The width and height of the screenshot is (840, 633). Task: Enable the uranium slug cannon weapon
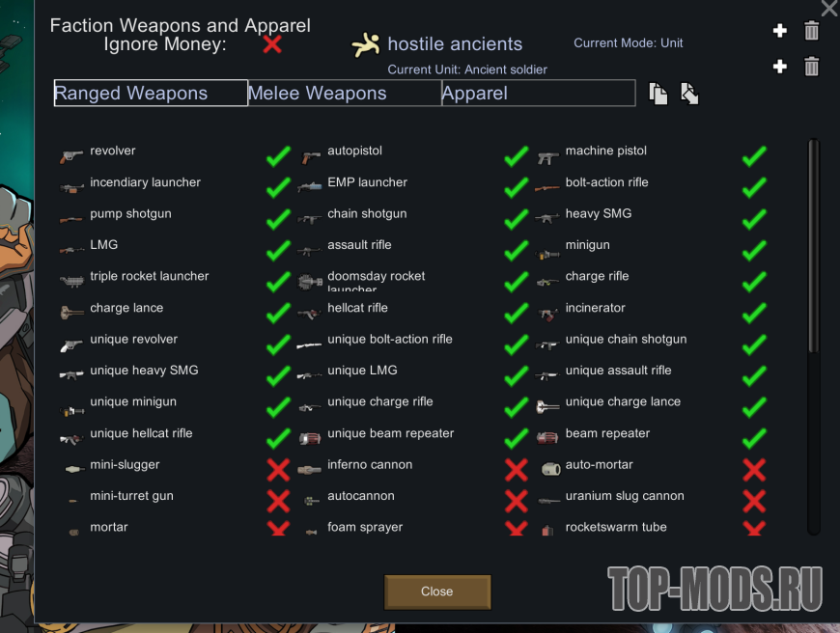click(x=754, y=501)
